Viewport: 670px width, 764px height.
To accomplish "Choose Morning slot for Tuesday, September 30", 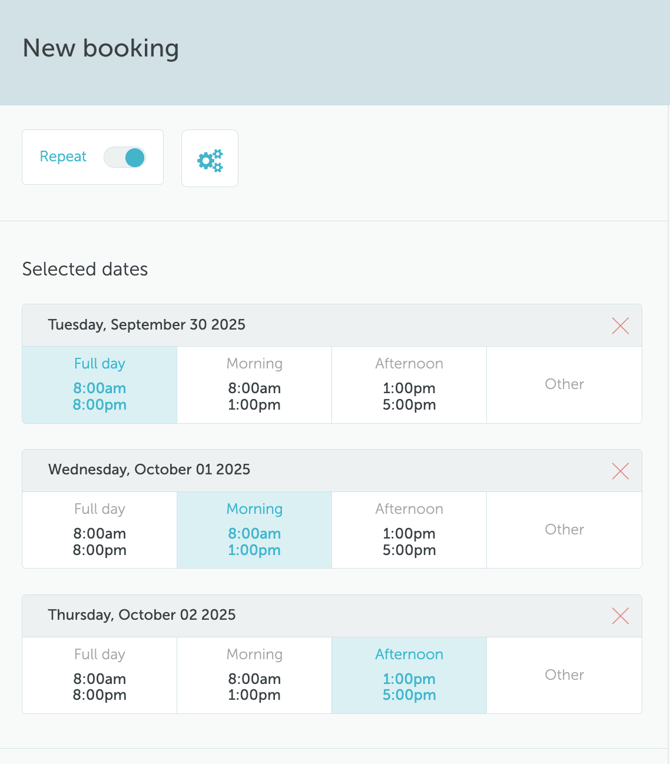I will pos(254,385).
